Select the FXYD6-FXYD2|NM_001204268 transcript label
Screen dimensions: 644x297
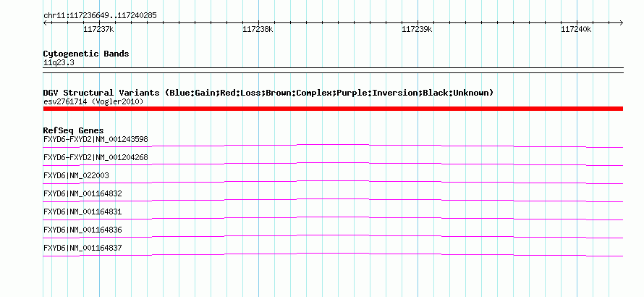coord(96,157)
